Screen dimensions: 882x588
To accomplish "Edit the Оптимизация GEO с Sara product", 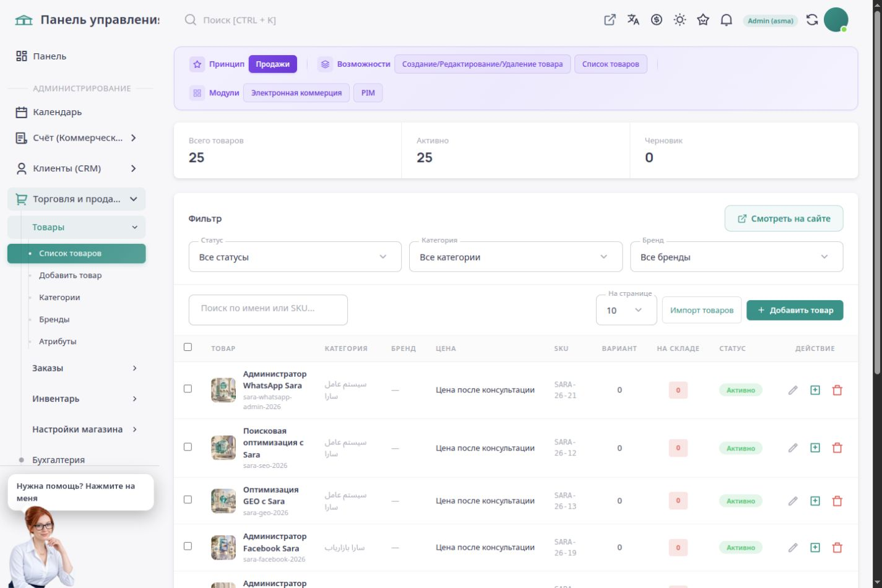I will pyautogui.click(x=793, y=501).
